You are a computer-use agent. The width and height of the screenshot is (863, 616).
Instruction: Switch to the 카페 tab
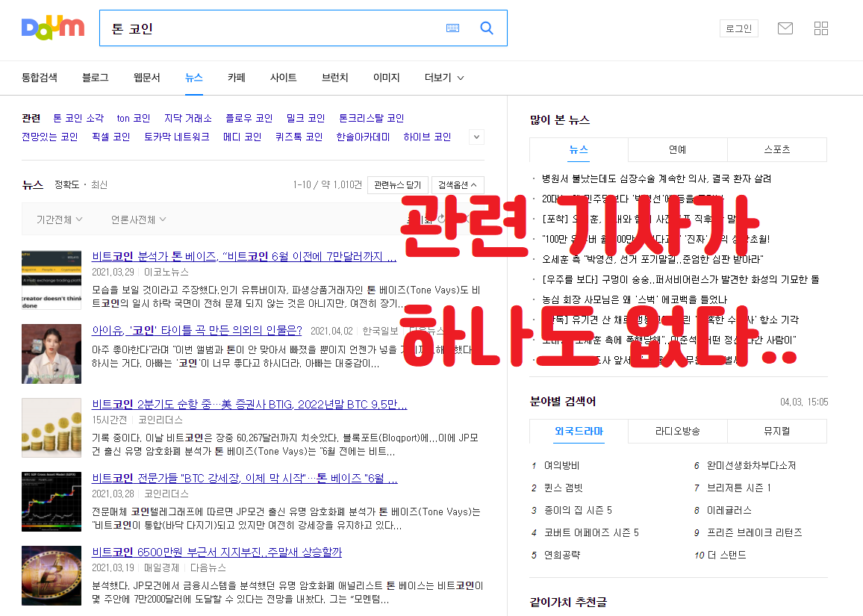pyautogui.click(x=237, y=78)
